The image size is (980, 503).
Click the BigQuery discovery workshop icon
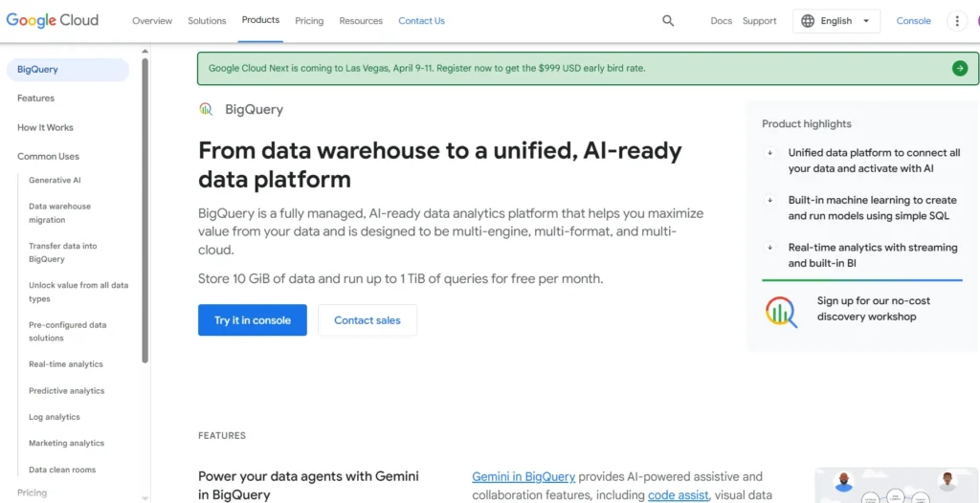click(782, 312)
